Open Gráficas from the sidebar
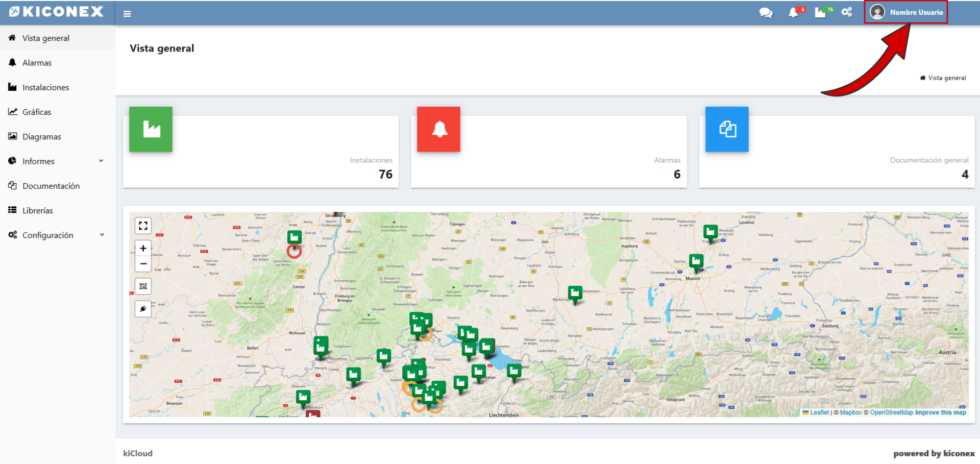The width and height of the screenshot is (980, 464). pos(37,112)
